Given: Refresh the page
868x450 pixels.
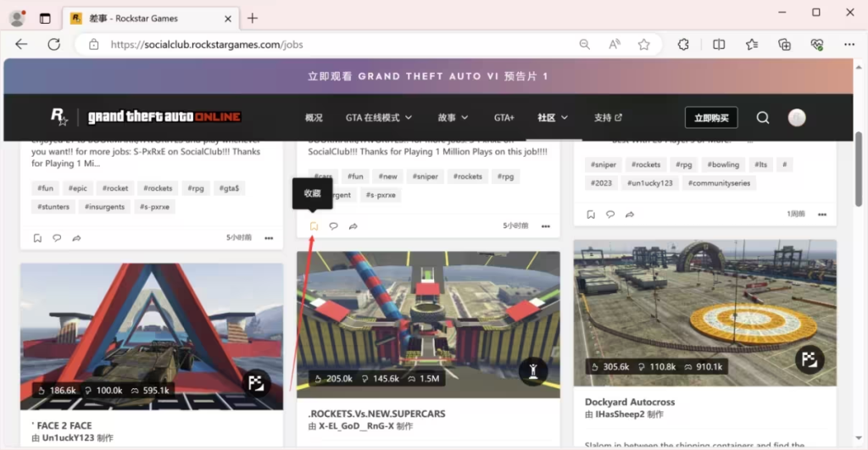Looking at the screenshot, I should (x=53, y=44).
